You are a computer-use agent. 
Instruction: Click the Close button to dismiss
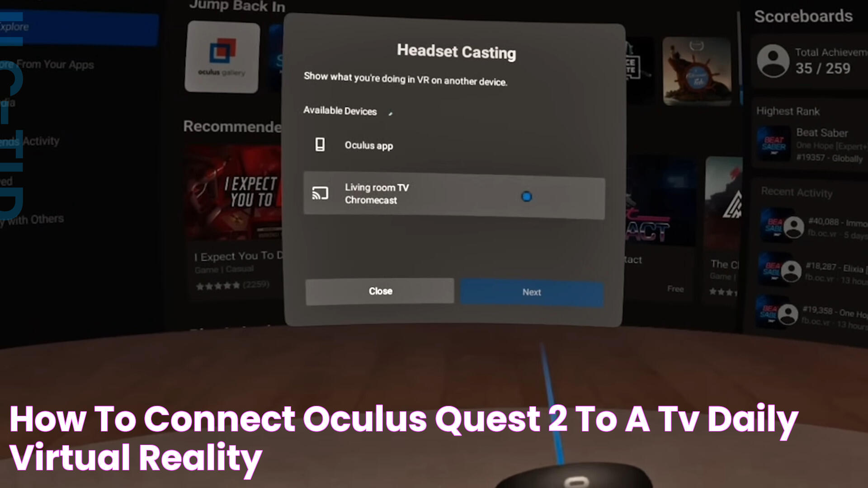pyautogui.click(x=381, y=291)
